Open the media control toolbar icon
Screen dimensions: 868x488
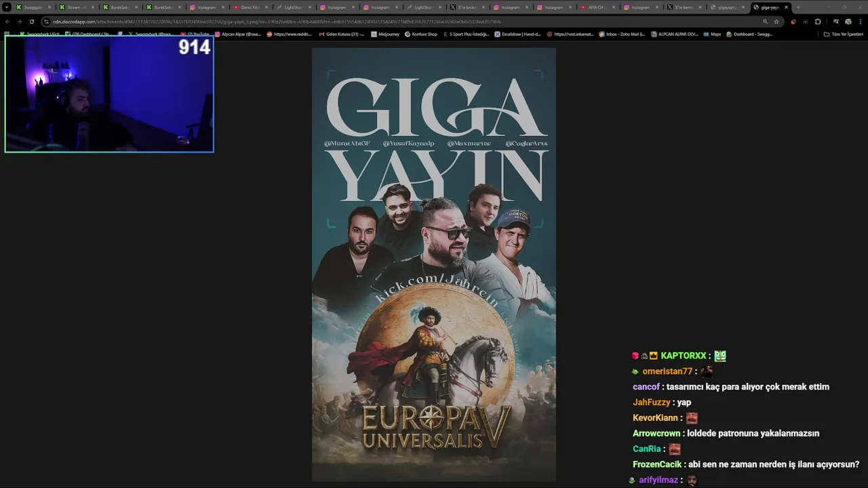click(x=835, y=21)
